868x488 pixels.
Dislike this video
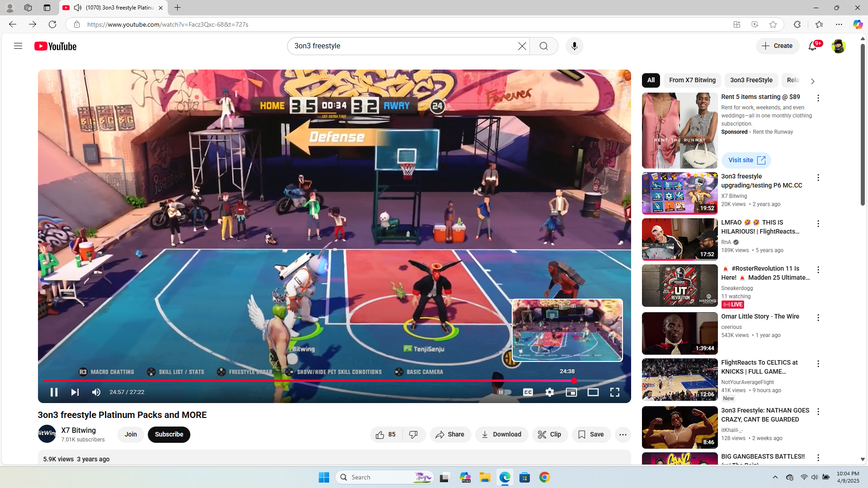(414, 435)
